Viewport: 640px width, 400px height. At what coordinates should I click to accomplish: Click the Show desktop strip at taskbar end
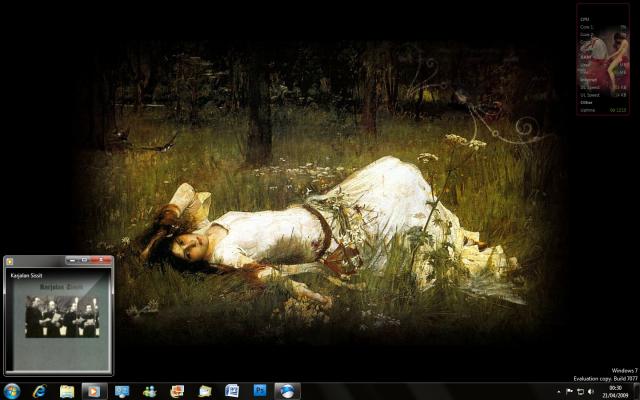tap(636, 391)
